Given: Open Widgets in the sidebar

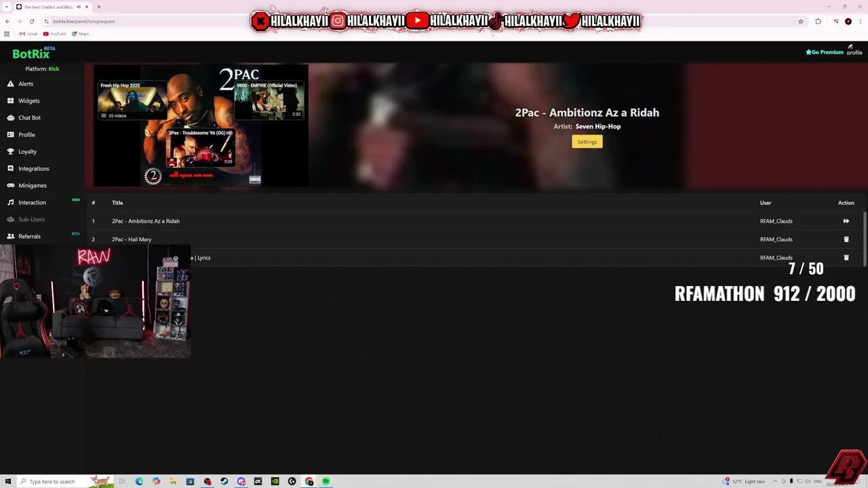Looking at the screenshot, I should [x=28, y=101].
